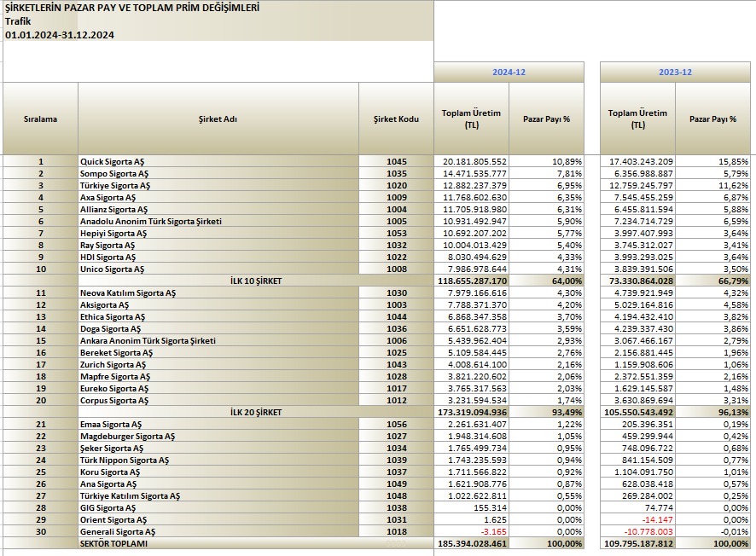The image size is (756, 556).
Task: Select 'Türkiye Sigorta AŞ' cell
Action: 218,186
